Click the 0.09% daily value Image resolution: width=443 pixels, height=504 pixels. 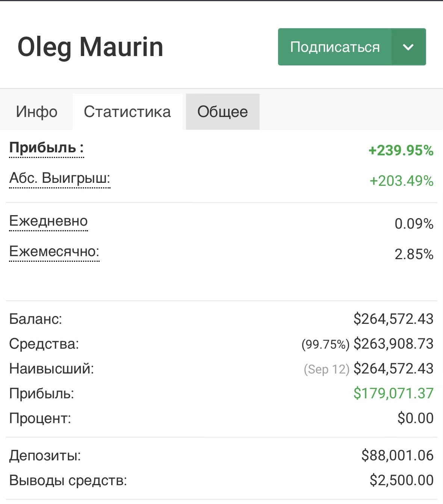pyautogui.click(x=414, y=224)
